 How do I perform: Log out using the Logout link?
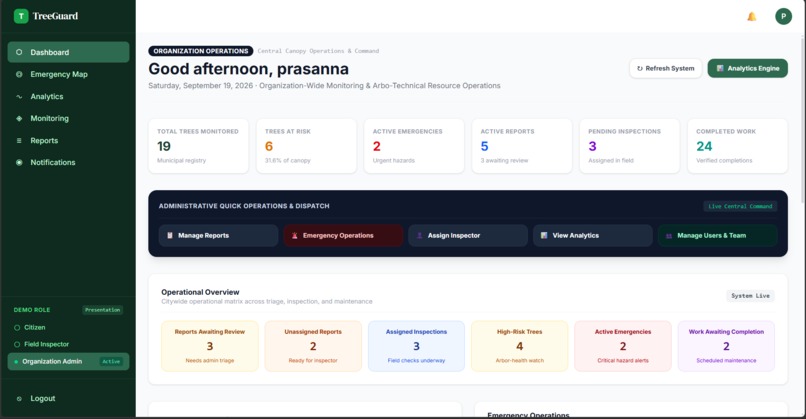(43, 398)
